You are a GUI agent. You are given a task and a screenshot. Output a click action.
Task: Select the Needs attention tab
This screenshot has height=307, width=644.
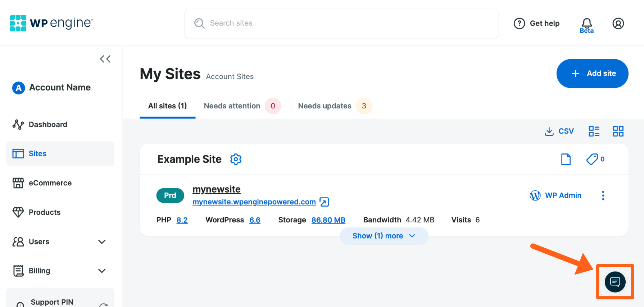[232, 106]
